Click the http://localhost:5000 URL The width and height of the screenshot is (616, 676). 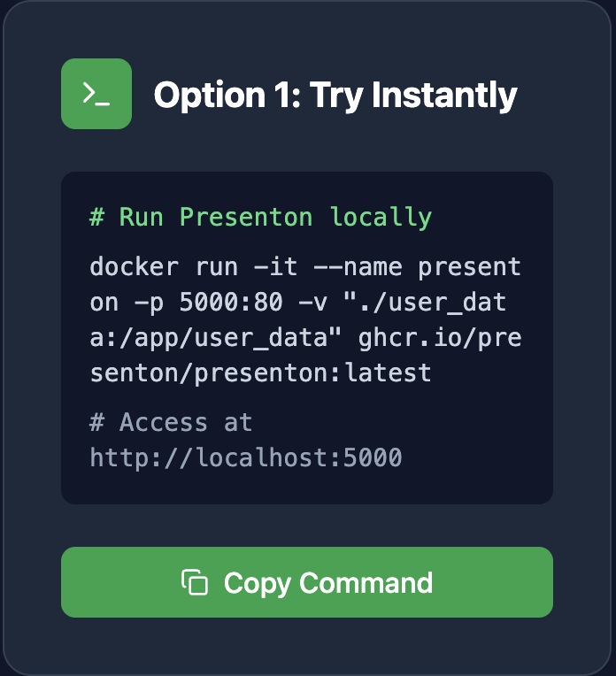(246, 457)
